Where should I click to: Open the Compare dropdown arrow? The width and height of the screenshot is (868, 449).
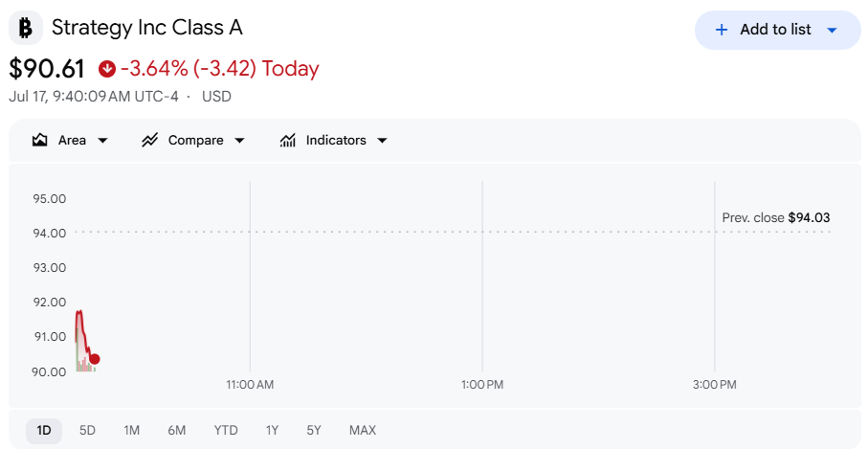coord(239,141)
